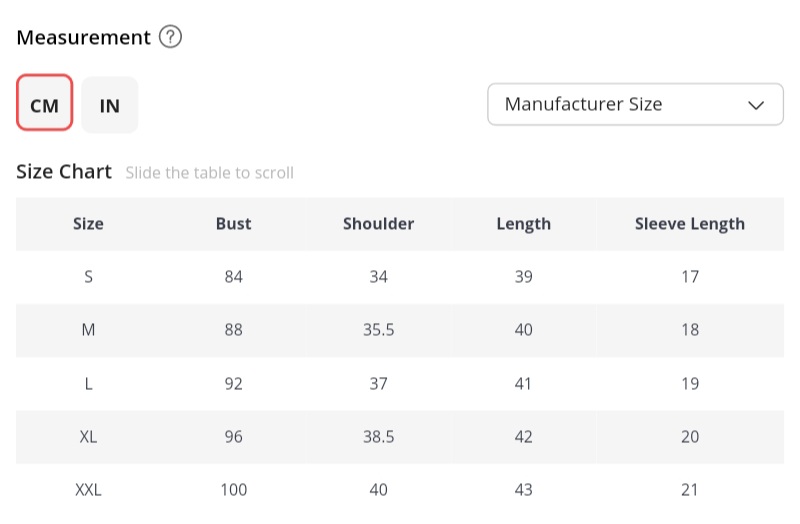Click sleeve length value 17 for S

pos(690,277)
